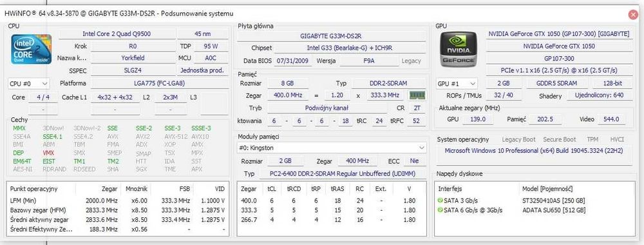
Task: Open the CPU #0 selector dropdown
Action: [28, 83]
